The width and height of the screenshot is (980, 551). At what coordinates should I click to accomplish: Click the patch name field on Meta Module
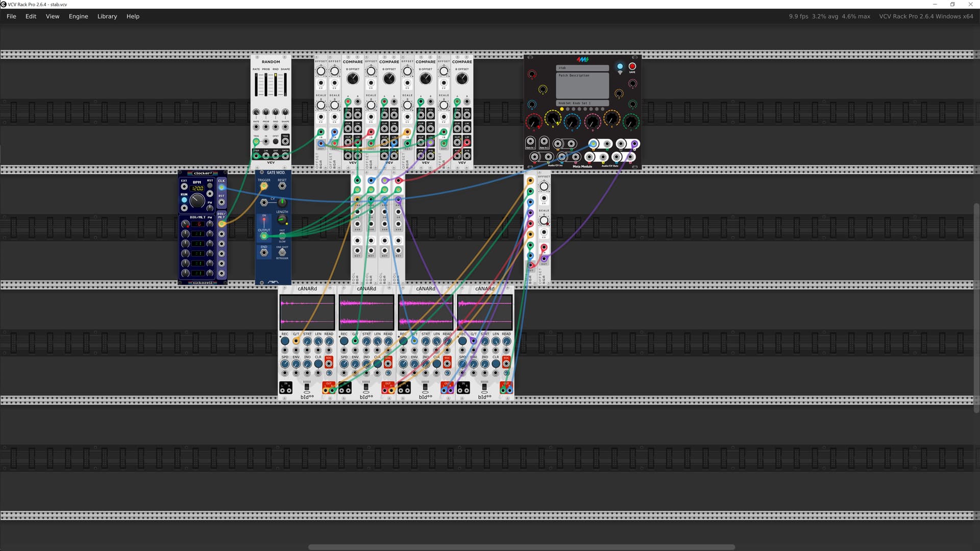[582, 68]
